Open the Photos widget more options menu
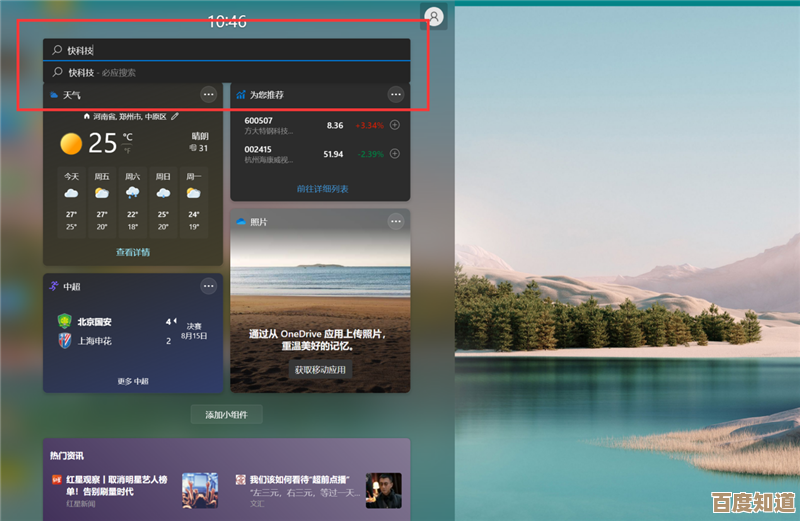This screenshot has height=521, width=800. click(396, 221)
